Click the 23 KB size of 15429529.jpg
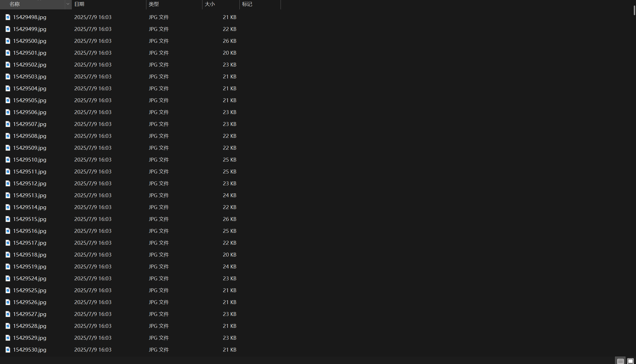 pyautogui.click(x=229, y=338)
